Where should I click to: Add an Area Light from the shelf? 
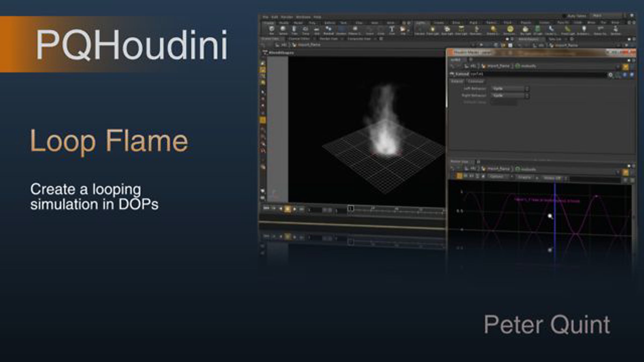coord(462,30)
